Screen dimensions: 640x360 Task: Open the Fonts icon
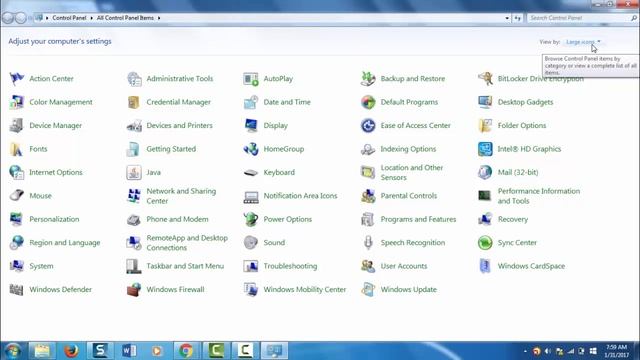pos(17,149)
